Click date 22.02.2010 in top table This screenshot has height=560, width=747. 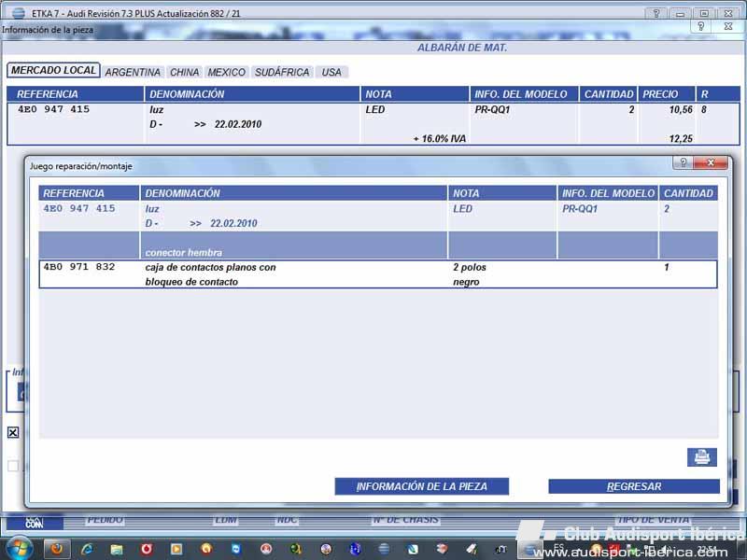coord(238,124)
